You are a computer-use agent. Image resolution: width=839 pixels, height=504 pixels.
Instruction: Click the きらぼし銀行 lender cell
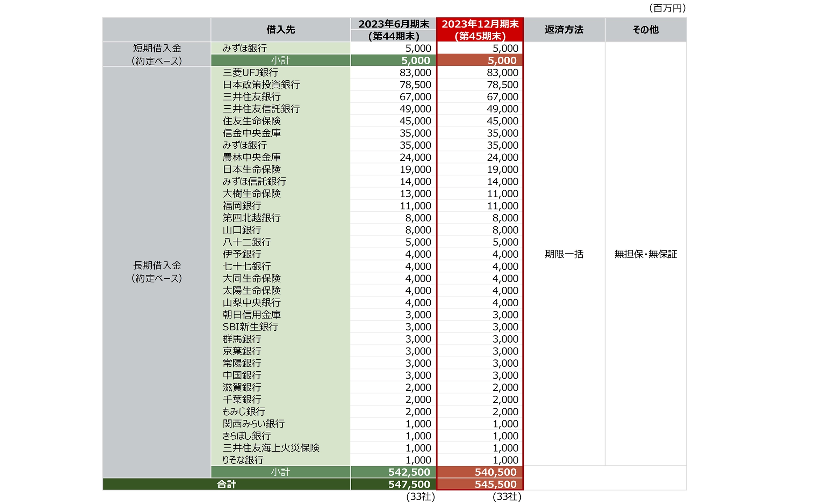coord(281,436)
